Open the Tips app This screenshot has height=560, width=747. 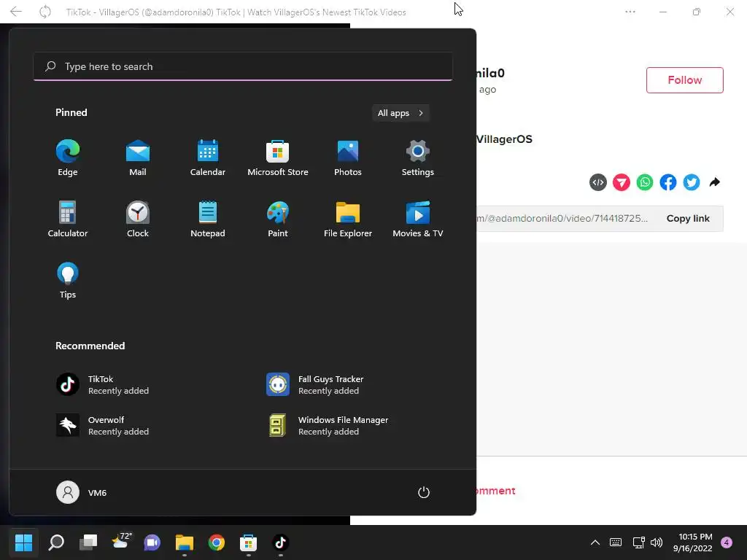point(68,281)
